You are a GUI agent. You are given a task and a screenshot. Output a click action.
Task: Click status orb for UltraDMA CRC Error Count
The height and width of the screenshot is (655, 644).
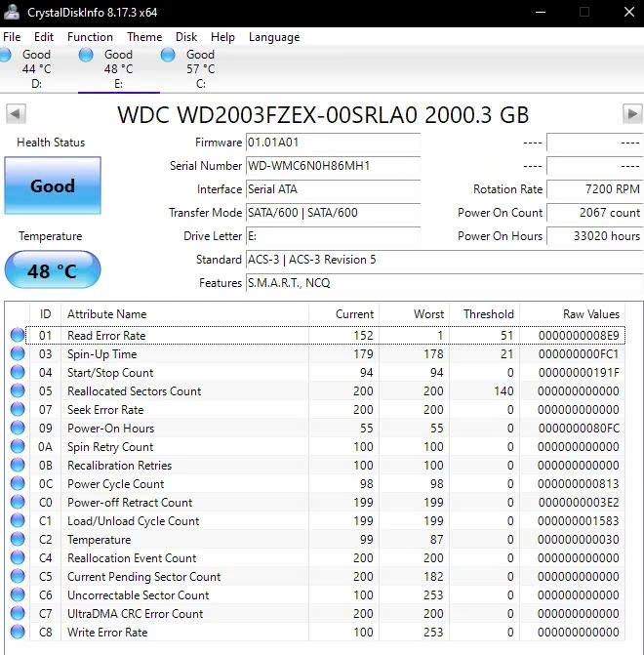tap(17, 614)
